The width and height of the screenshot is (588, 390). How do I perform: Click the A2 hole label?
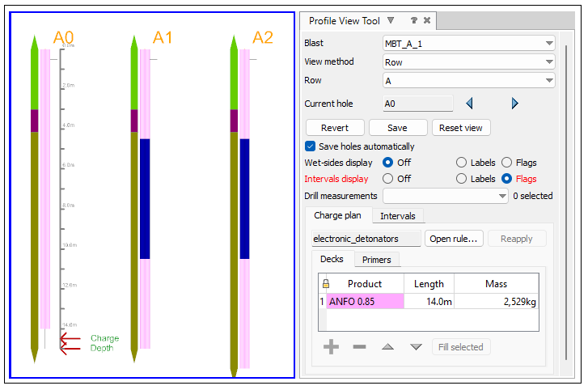pyautogui.click(x=263, y=37)
